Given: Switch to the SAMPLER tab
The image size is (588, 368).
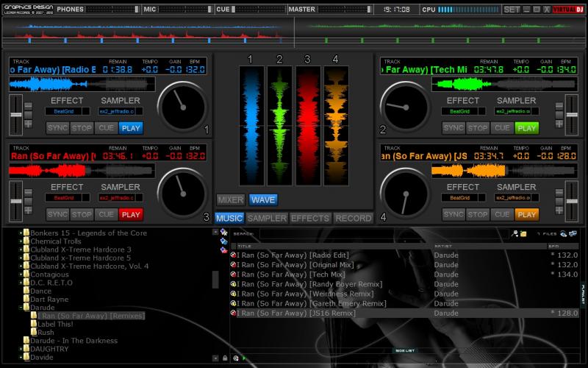Looking at the screenshot, I should (267, 218).
